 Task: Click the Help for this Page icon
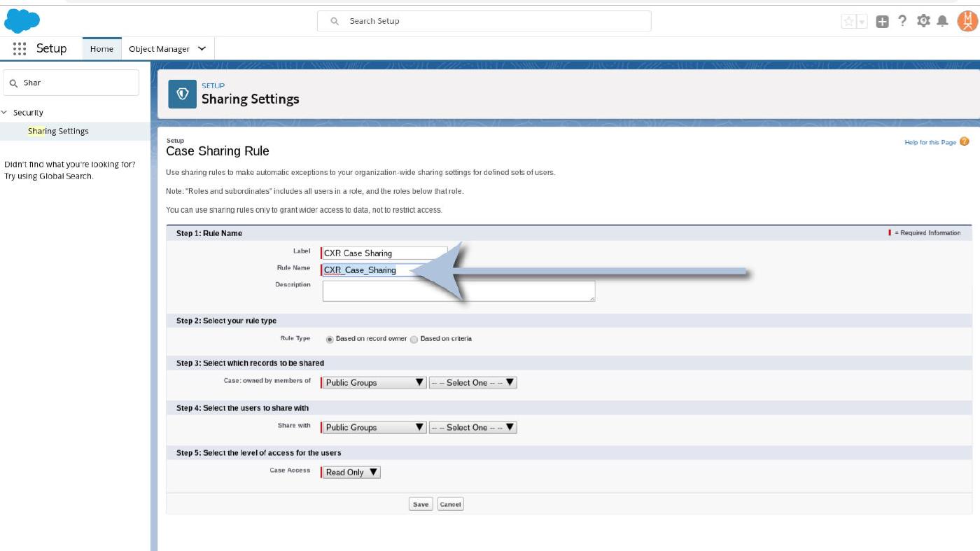(965, 141)
